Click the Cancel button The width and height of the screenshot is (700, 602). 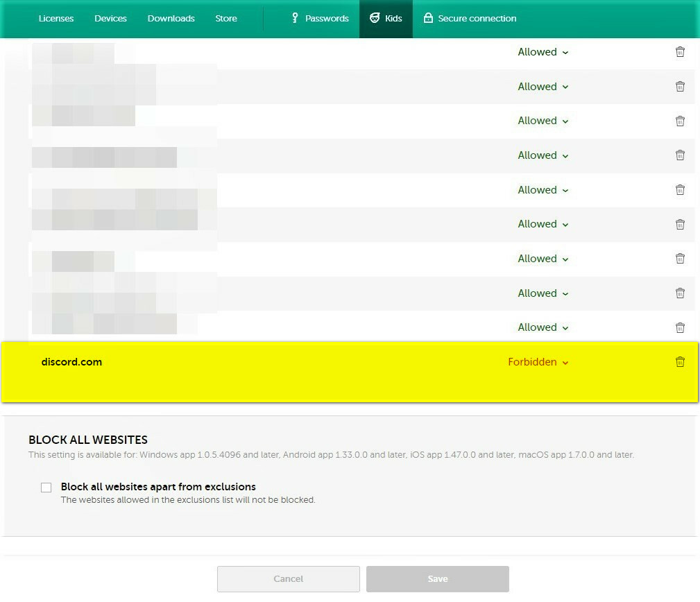(x=289, y=579)
